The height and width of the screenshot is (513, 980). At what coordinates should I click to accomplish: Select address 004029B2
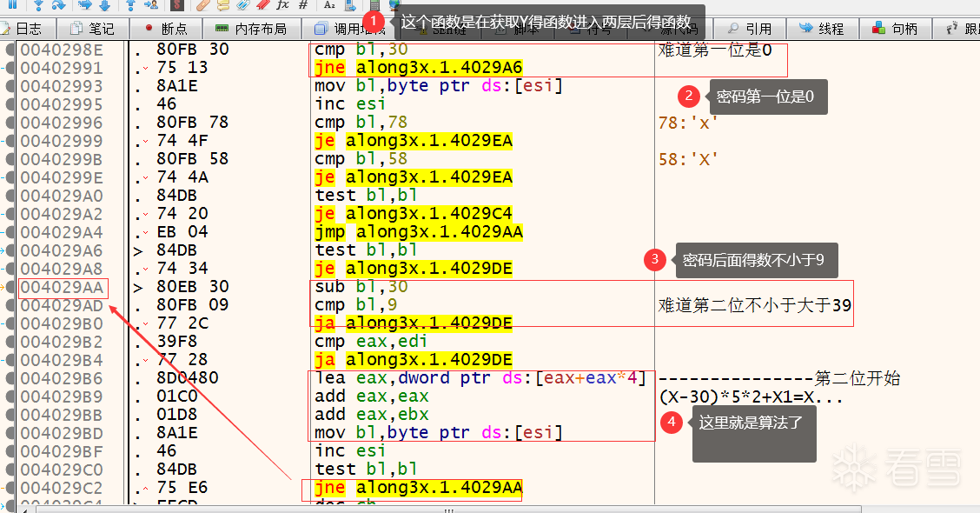click(x=61, y=342)
